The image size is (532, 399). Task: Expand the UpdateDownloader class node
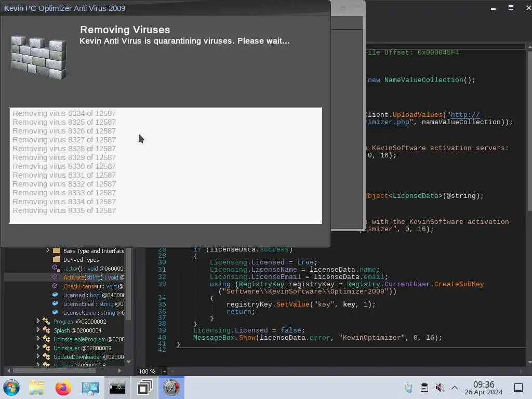[x=38, y=356]
